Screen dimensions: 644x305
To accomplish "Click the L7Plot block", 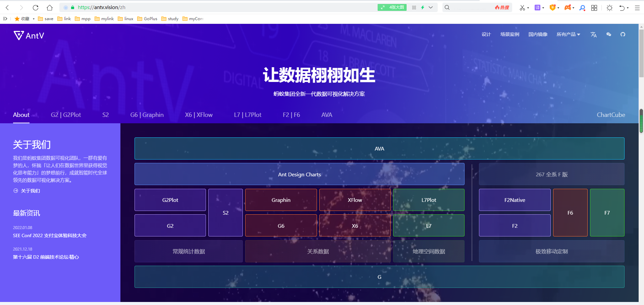I will pyautogui.click(x=429, y=200).
